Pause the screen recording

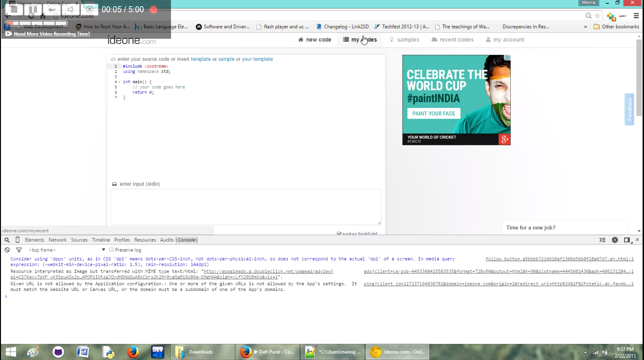(33, 9)
